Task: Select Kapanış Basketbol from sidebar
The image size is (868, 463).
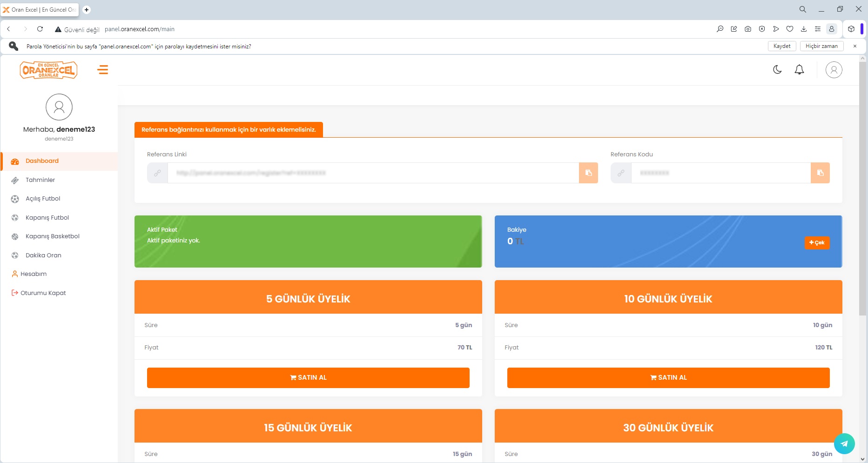Action: pos(52,236)
